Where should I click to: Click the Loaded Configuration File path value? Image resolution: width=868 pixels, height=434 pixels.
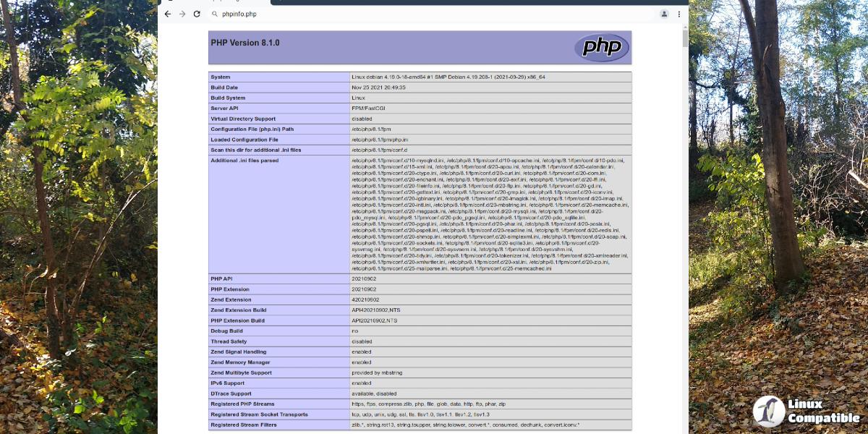pos(380,140)
